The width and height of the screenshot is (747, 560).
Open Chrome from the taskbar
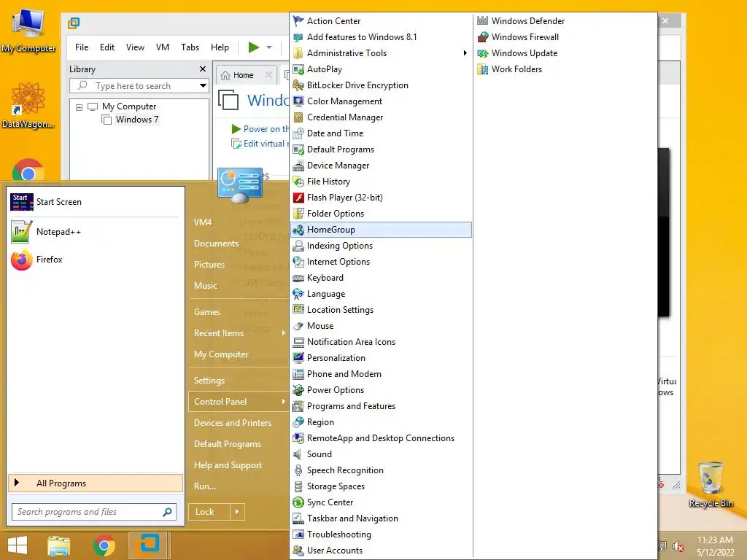click(x=104, y=545)
